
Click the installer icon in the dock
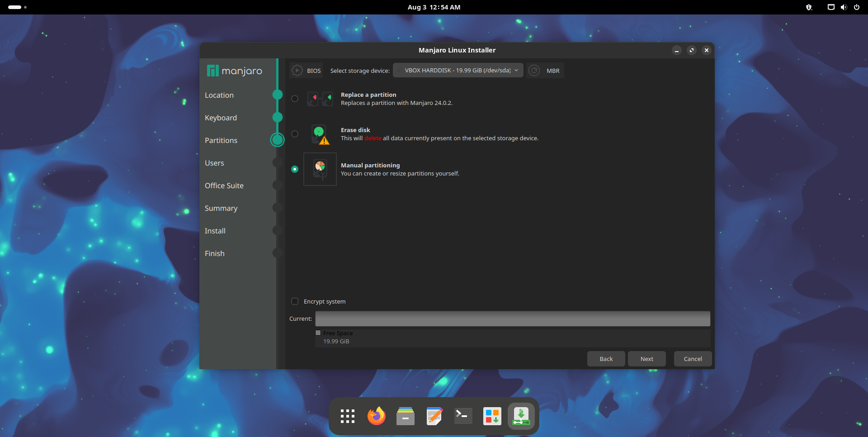coord(521,416)
